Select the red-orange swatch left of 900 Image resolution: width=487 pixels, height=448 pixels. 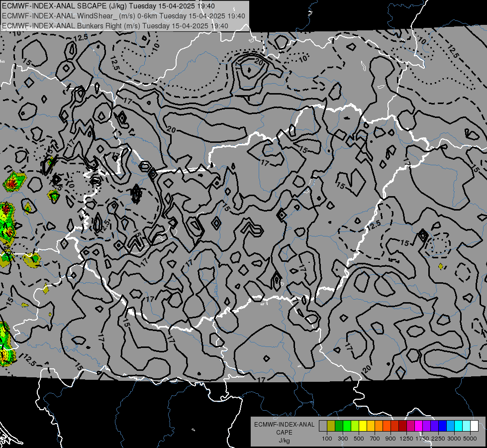387,426
